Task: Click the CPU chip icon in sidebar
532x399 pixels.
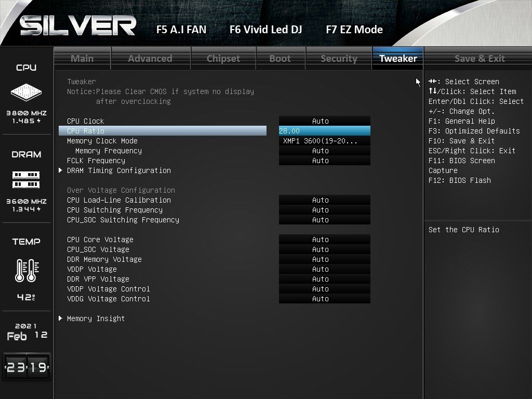Action: [x=26, y=92]
